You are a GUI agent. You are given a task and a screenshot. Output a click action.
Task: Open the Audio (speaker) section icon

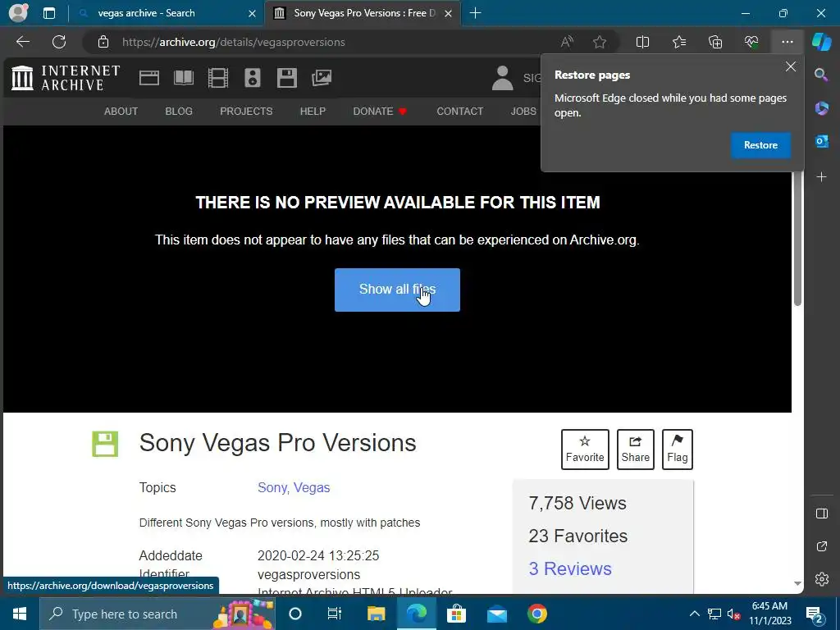[253, 78]
